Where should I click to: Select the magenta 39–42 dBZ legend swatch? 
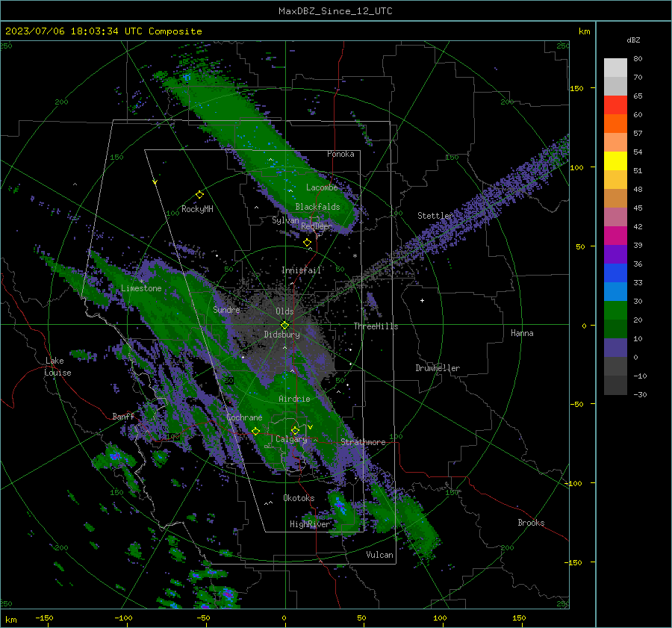point(615,236)
